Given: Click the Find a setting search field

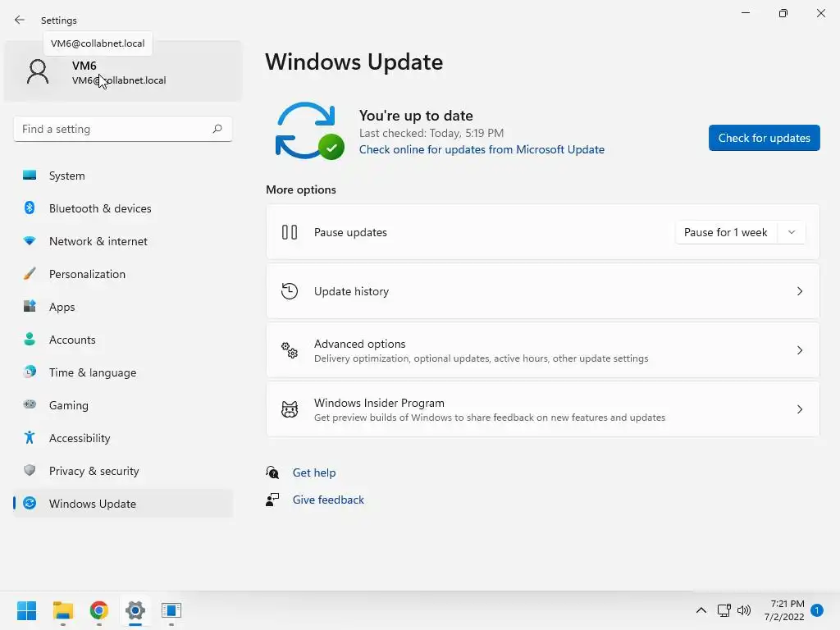Looking at the screenshot, I should tap(123, 129).
